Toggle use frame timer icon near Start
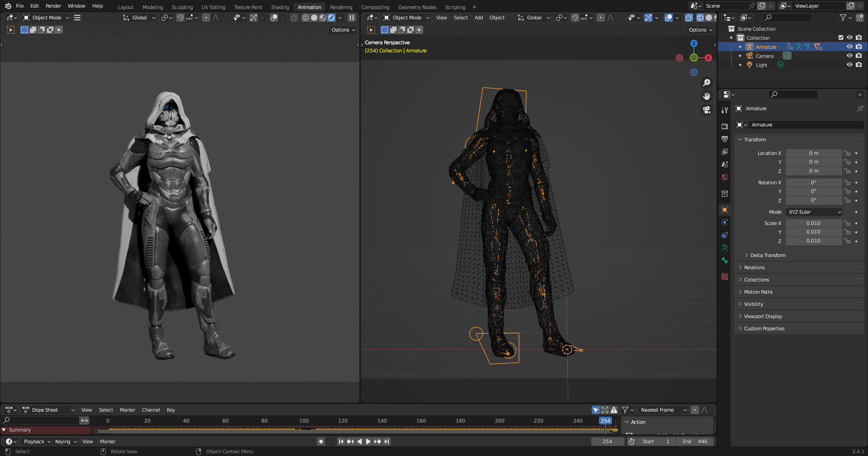Viewport: 868px width, 456px height. click(x=632, y=442)
